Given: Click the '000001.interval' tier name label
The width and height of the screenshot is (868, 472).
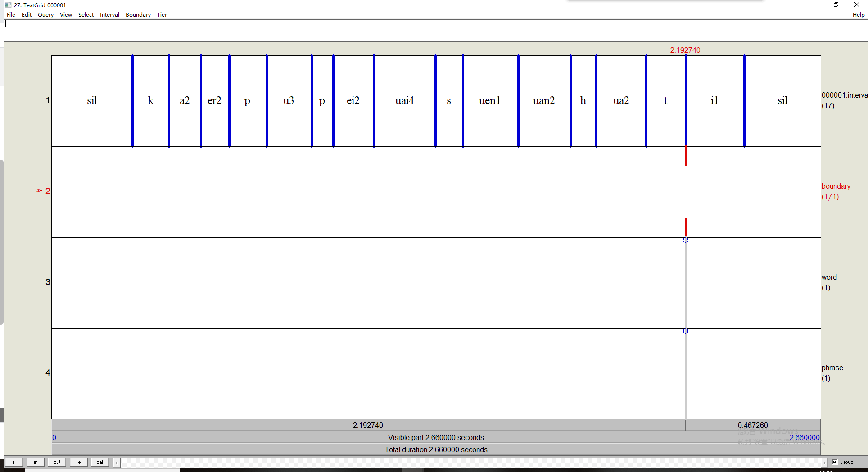Looking at the screenshot, I should 845,95.
